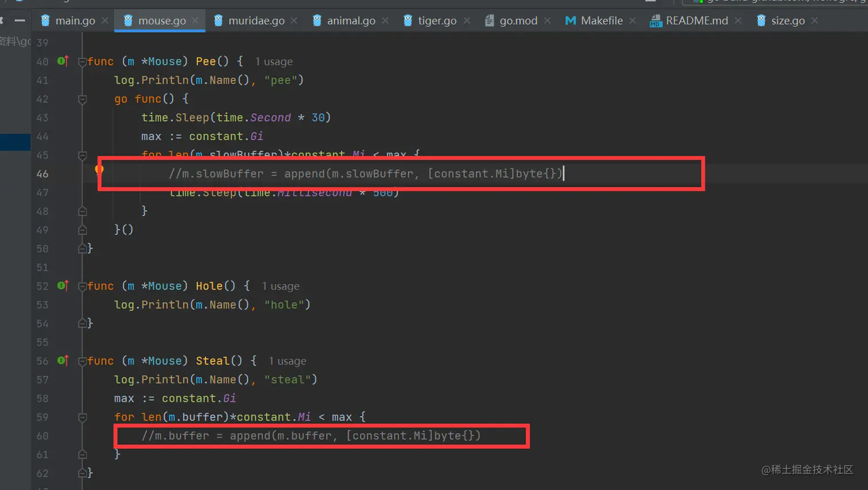Viewport: 868px width, 490px height.
Task: Click the Makefile M icon
Action: coord(571,21)
